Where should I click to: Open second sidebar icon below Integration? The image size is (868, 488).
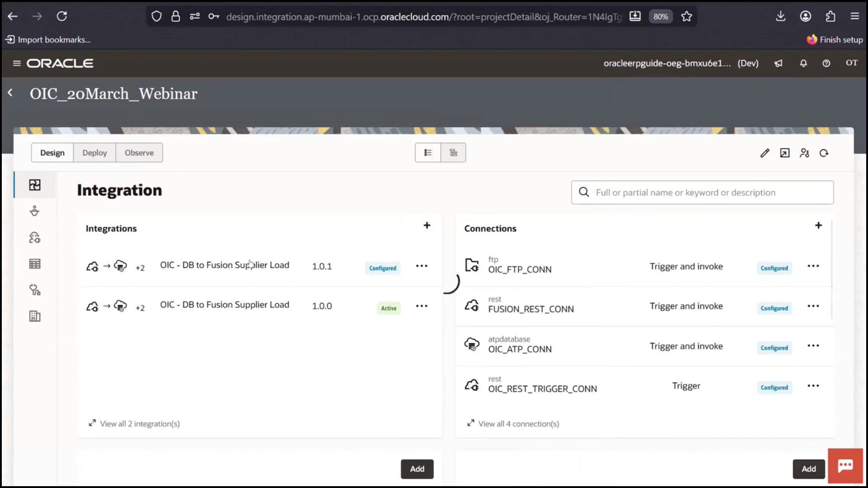pyautogui.click(x=35, y=211)
